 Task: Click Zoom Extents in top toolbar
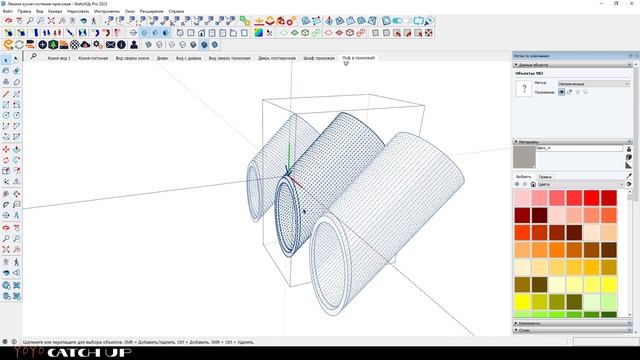click(x=51, y=20)
